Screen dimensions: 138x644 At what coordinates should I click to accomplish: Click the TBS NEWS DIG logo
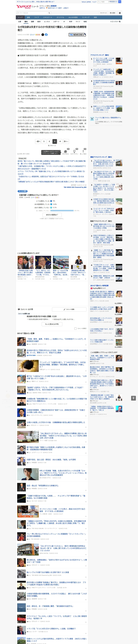pyautogui.click(x=77, y=35)
